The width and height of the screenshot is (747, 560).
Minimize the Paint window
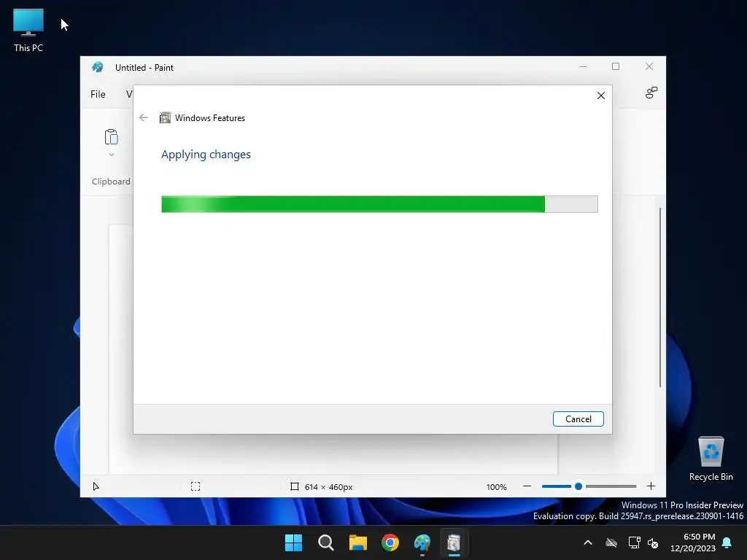(583, 66)
